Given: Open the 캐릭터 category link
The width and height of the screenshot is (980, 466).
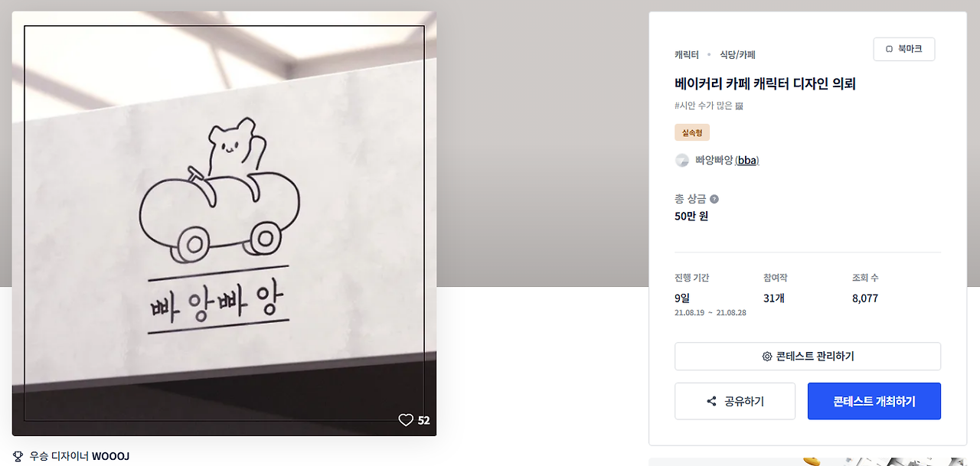Looking at the screenshot, I should [x=687, y=55].
